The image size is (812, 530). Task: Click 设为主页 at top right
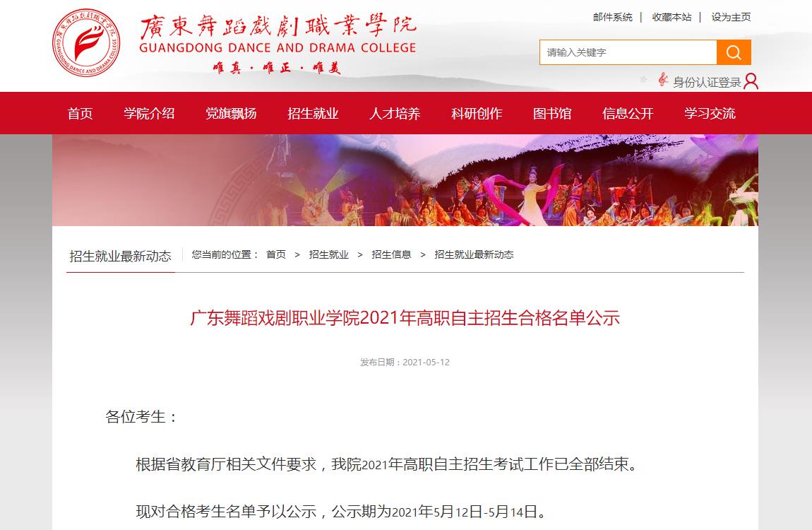pyautogui.click(x=731, y=17)
